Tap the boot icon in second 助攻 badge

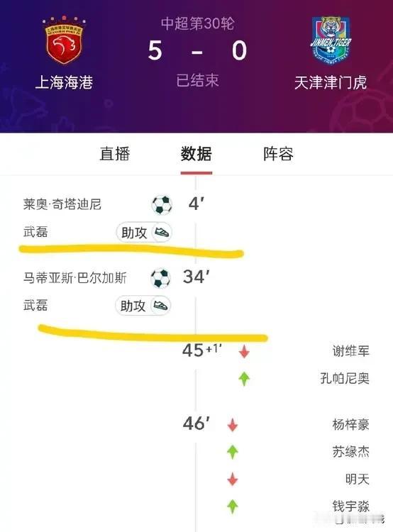coord(160,305)
